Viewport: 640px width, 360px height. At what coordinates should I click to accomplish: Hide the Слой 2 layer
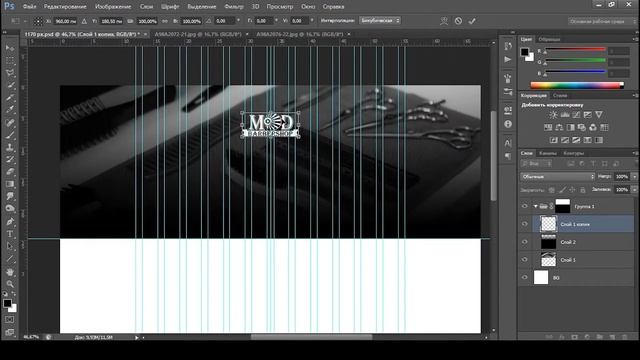coord(525,242)
